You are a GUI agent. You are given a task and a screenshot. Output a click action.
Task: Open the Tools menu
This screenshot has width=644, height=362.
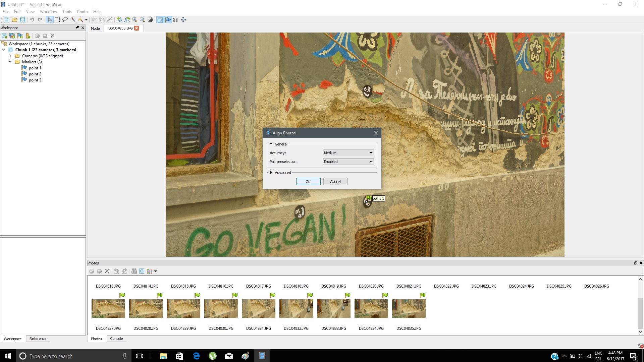(x=67, y=12)
